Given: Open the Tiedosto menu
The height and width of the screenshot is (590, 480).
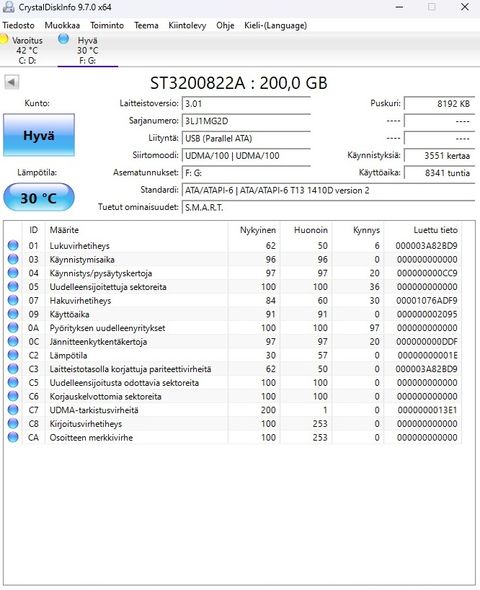Looking at the screenshot, I should click(x=18, y=26).
